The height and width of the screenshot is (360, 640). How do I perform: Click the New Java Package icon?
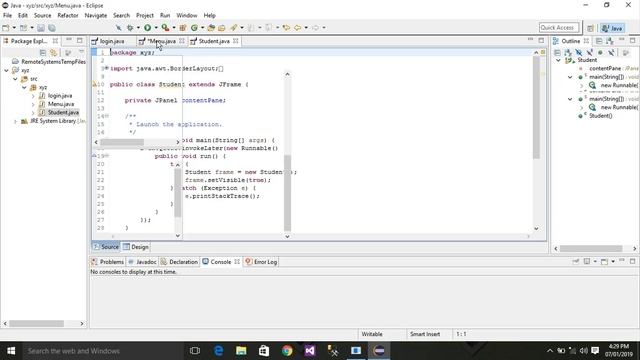coord(183,28)
